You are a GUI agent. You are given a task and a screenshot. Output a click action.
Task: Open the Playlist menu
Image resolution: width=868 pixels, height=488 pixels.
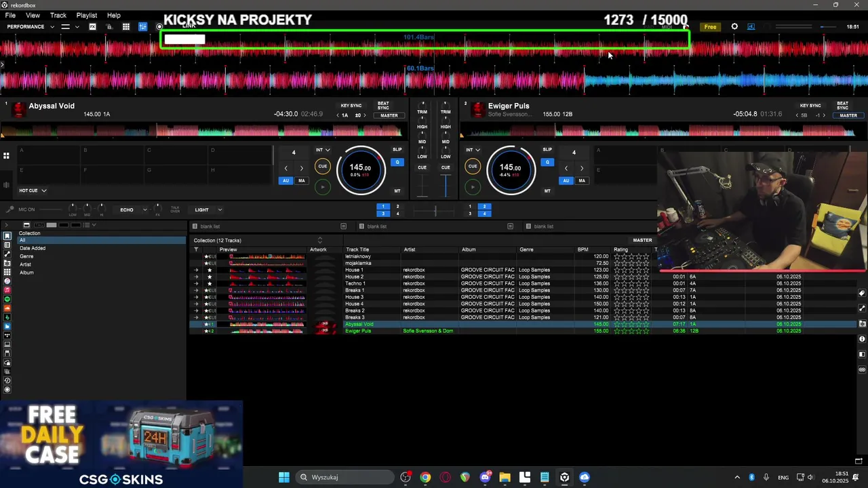pos(87,15)
